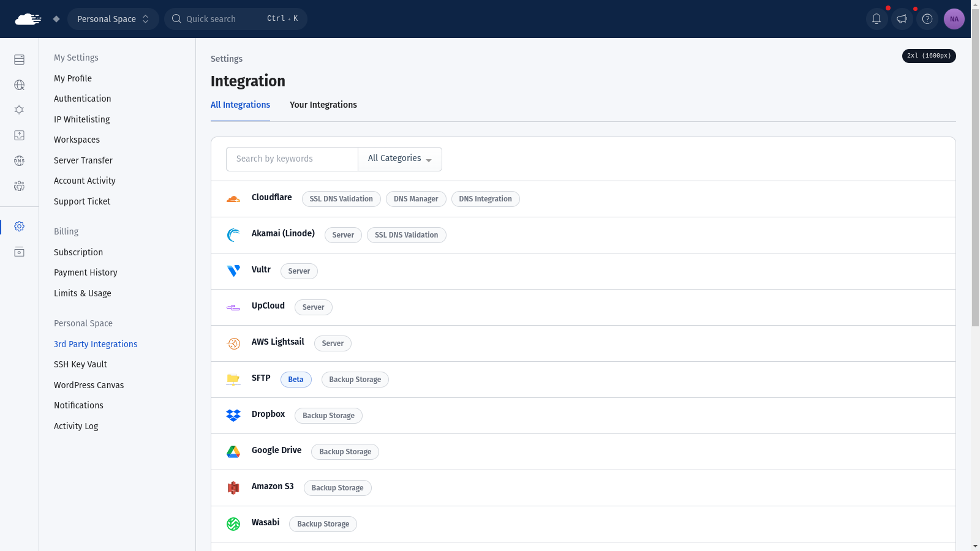Screen dimensions: 980x551
Task: Click the AWS Lightsail logo icon
Action: coord(233,343)
